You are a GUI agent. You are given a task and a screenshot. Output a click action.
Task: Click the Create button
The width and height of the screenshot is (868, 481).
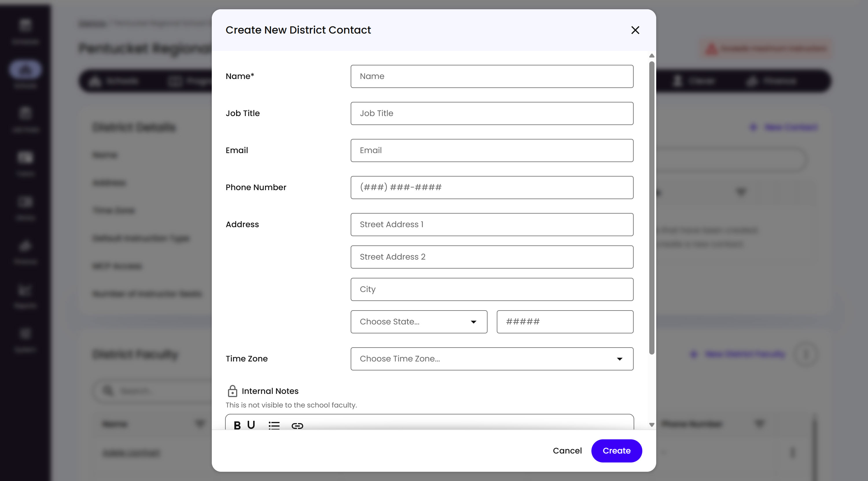pos(617,451)
